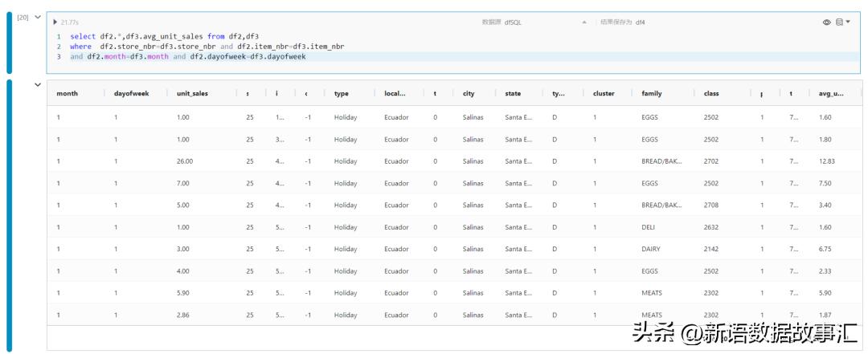Collapse code cell [20] chevron

tap(37, 18)
